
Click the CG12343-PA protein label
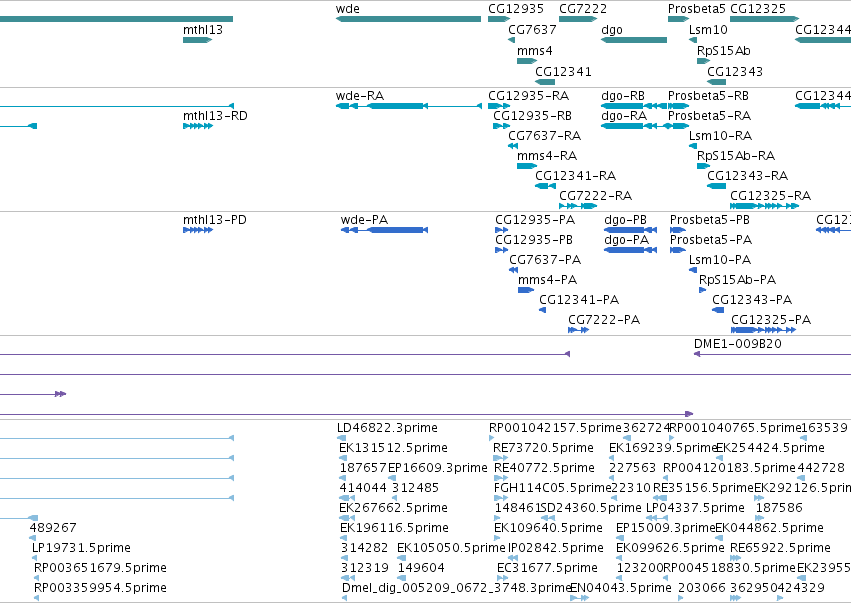[x=752, y=300]
